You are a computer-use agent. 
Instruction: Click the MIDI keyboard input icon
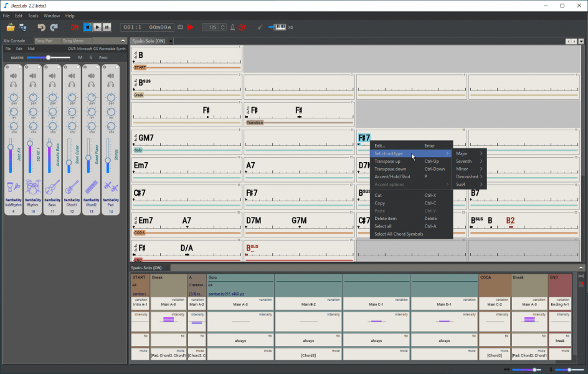278,27
